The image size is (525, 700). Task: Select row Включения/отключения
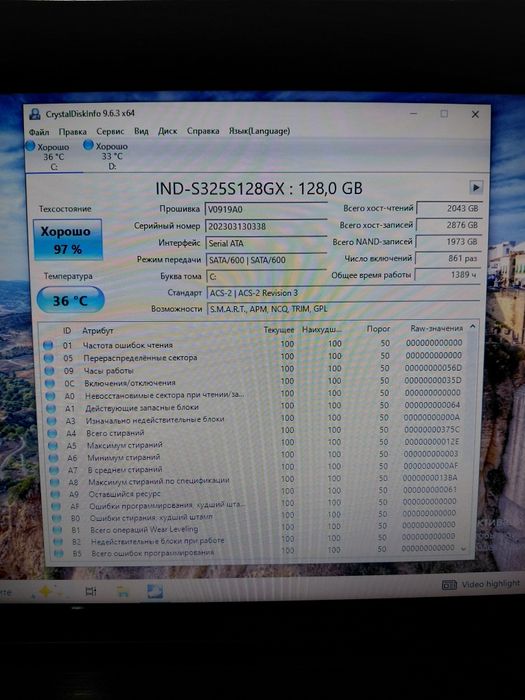tap(254, 382)
